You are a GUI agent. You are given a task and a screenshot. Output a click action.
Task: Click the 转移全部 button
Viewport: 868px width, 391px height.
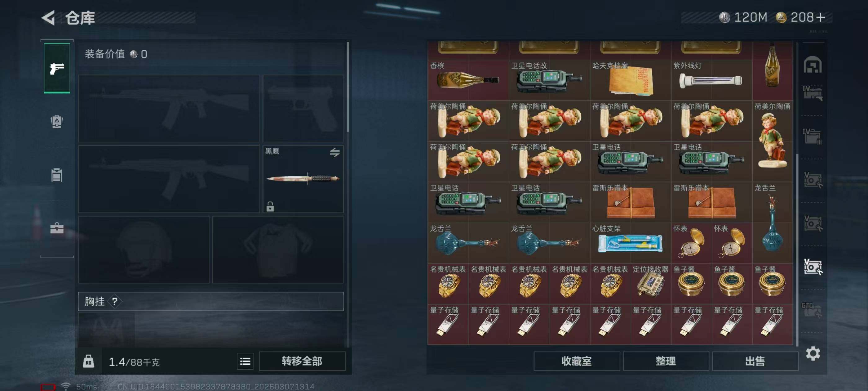click(x=302, y=361)
